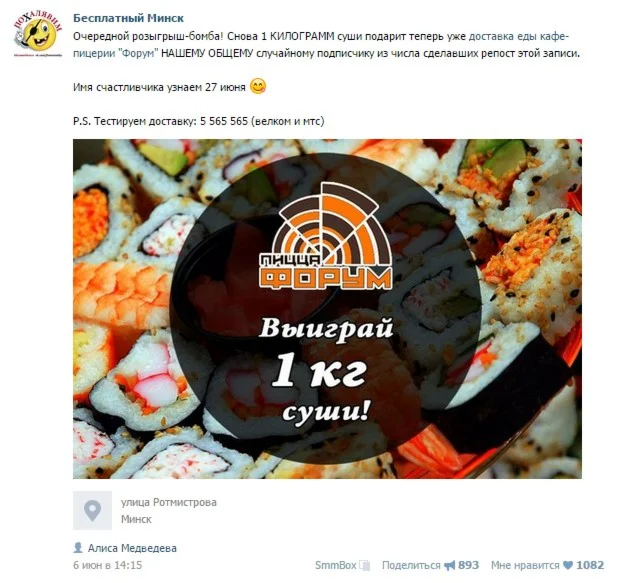The width and height of the screenshot is (622, 583).
Task: Click the post timestamp 6 июн в 14:15
Action: 108,565
